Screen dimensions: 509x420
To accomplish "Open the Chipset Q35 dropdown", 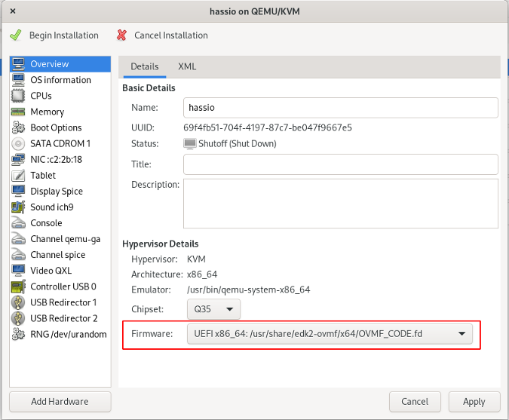I will point(213,309).
